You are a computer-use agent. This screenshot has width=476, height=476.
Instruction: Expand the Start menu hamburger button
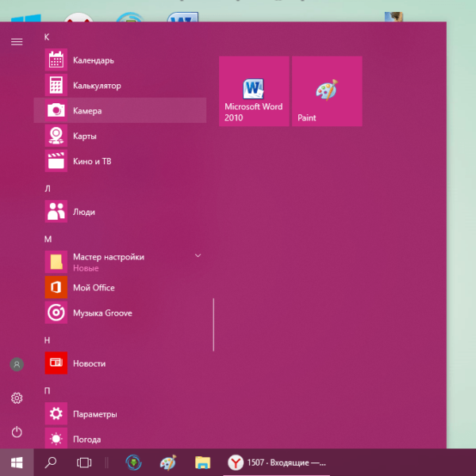coord(17,42)
